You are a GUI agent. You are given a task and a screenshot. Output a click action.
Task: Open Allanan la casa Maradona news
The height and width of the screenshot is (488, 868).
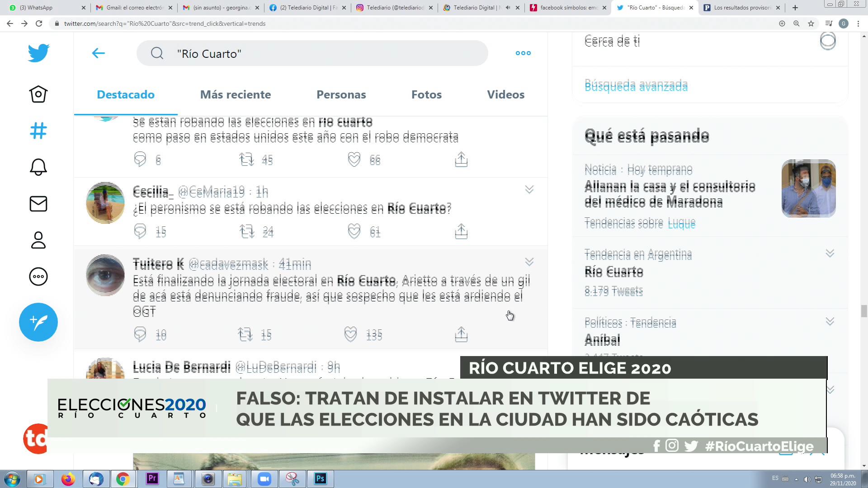click(670, 194)
